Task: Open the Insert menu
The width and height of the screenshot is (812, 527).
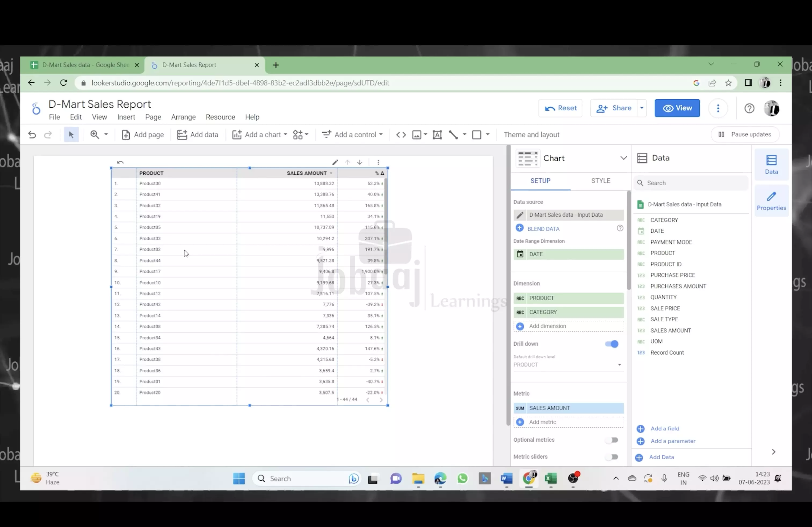Action: (x=126, y=117)
